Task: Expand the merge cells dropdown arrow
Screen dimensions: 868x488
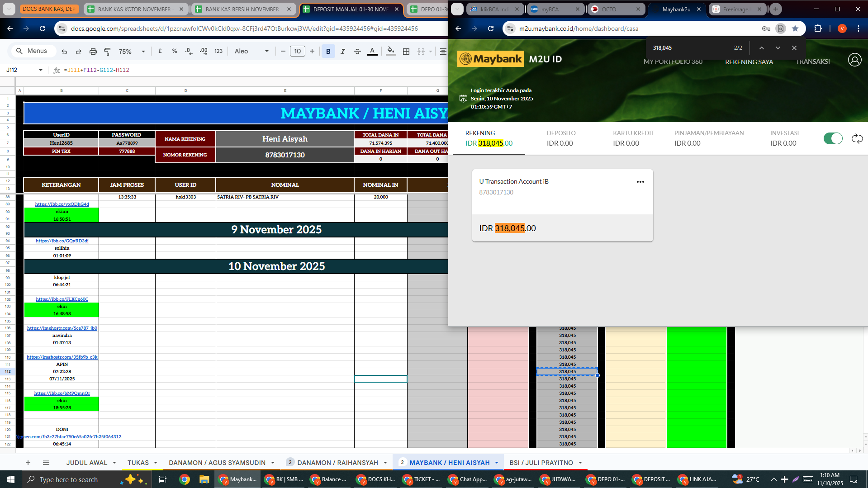Action: pos(431,52)
